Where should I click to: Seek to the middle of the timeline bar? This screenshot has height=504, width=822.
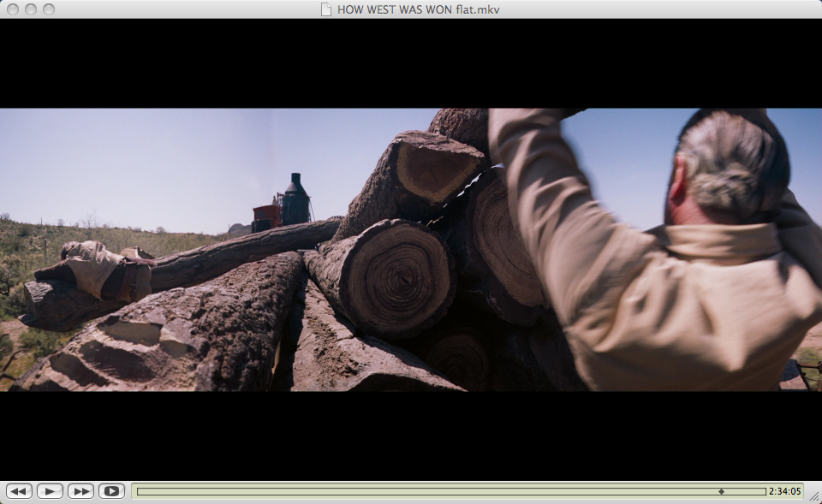pyautogui.click(x=451, y=491)
